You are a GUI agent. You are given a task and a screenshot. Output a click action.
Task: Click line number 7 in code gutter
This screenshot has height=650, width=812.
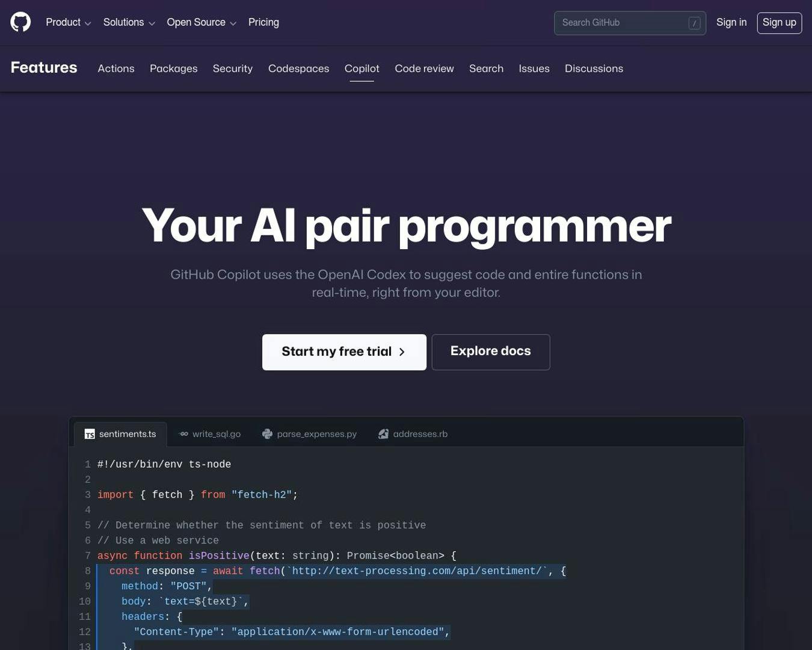[88, 556]
